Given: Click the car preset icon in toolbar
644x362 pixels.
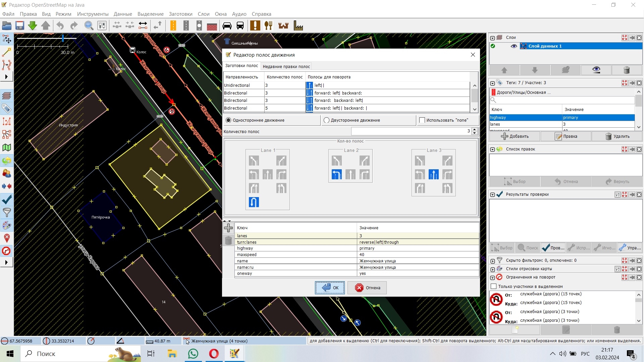Looking at the screenshot, I should click(x=227, y=25).
